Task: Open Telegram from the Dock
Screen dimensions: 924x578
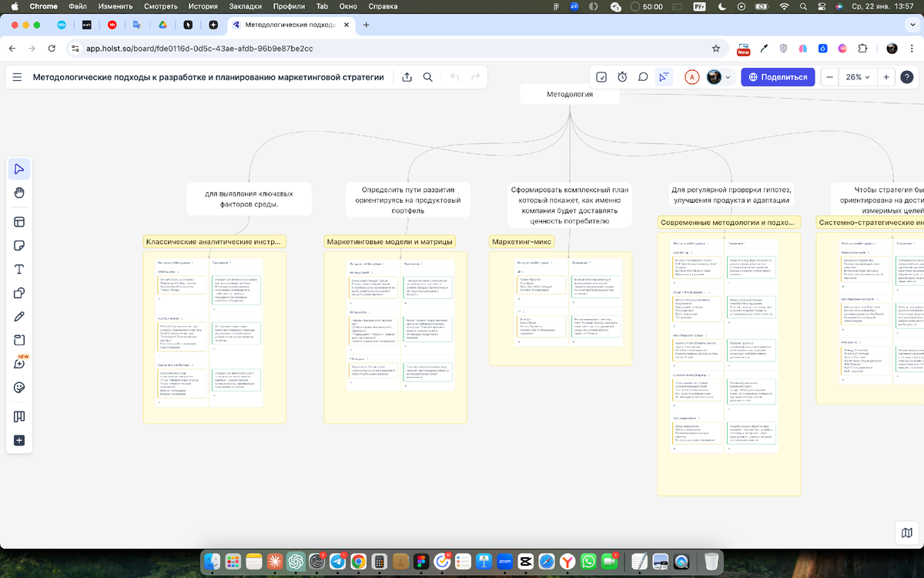Action: click(336, 561)
